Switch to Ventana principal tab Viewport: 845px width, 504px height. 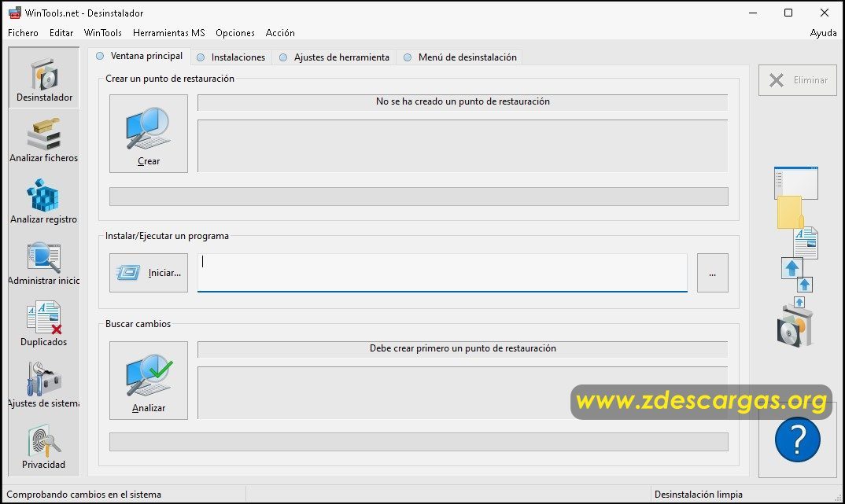(139, 56)
